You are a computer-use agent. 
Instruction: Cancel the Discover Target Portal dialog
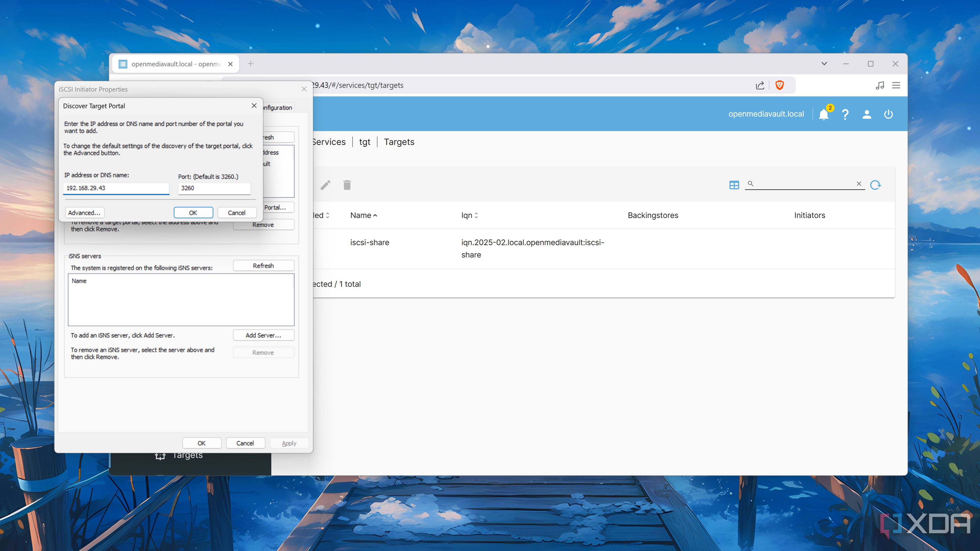(237, 212)
